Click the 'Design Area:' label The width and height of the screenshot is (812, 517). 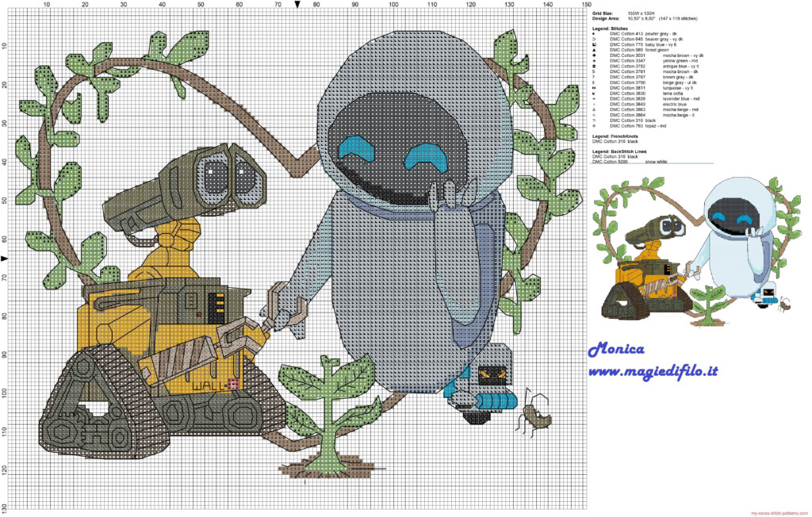pyautogui.click(x=606, y=19)
